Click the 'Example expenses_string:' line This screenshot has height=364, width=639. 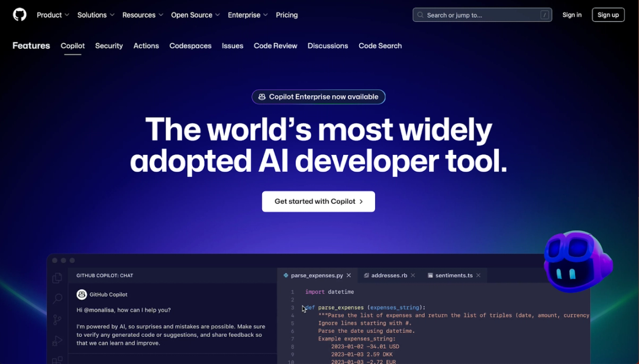pos(357,339)
